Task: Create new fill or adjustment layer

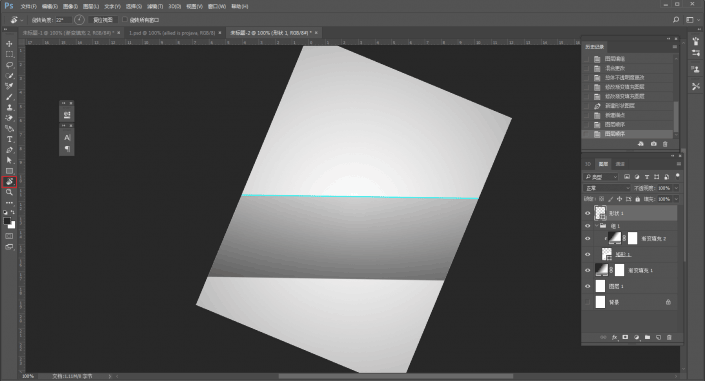Action: point(636,337)
